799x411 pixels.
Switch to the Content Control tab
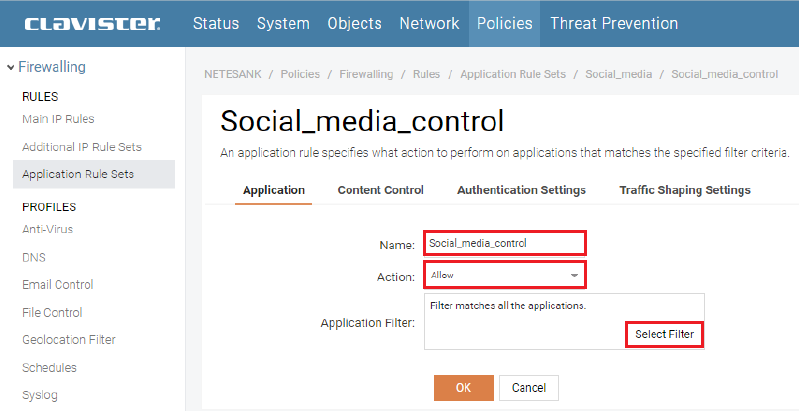coord(380,190)
